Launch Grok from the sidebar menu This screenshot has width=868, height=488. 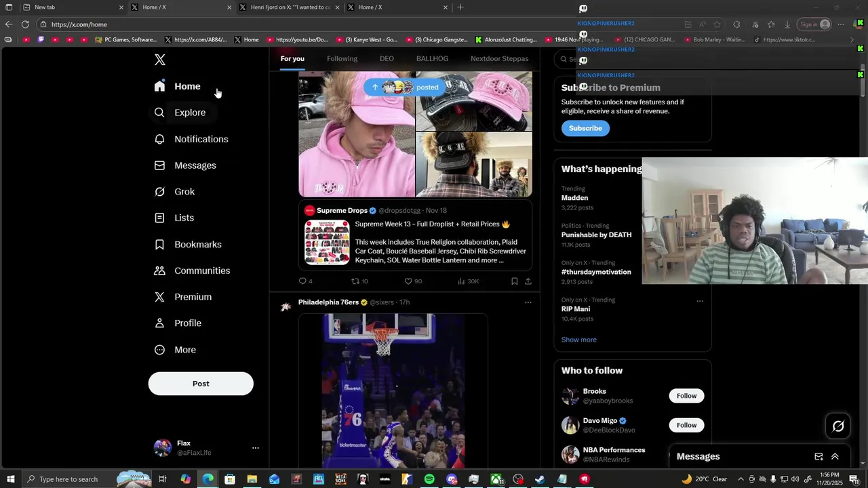coord(174,192)
